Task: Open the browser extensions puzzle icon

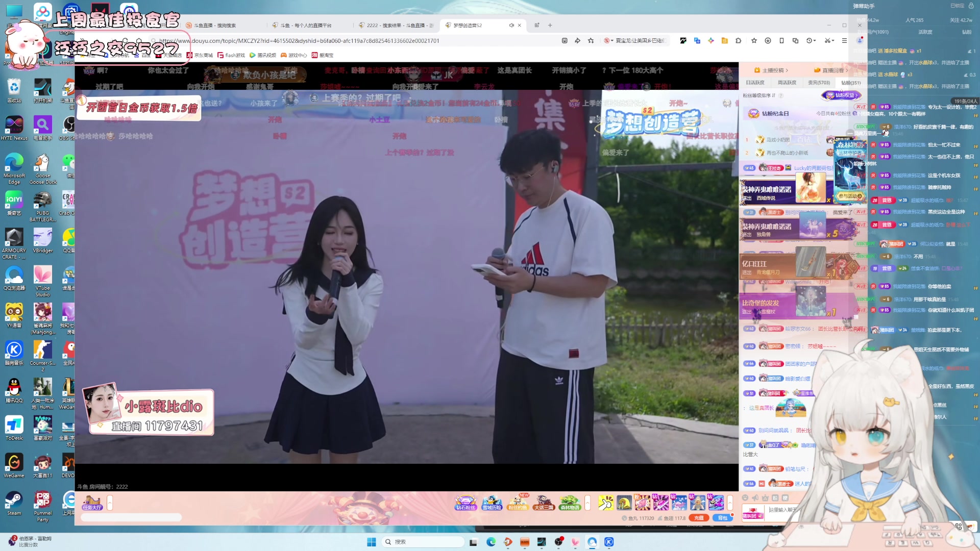Action: pyautogui.click(x=739, y=41)
